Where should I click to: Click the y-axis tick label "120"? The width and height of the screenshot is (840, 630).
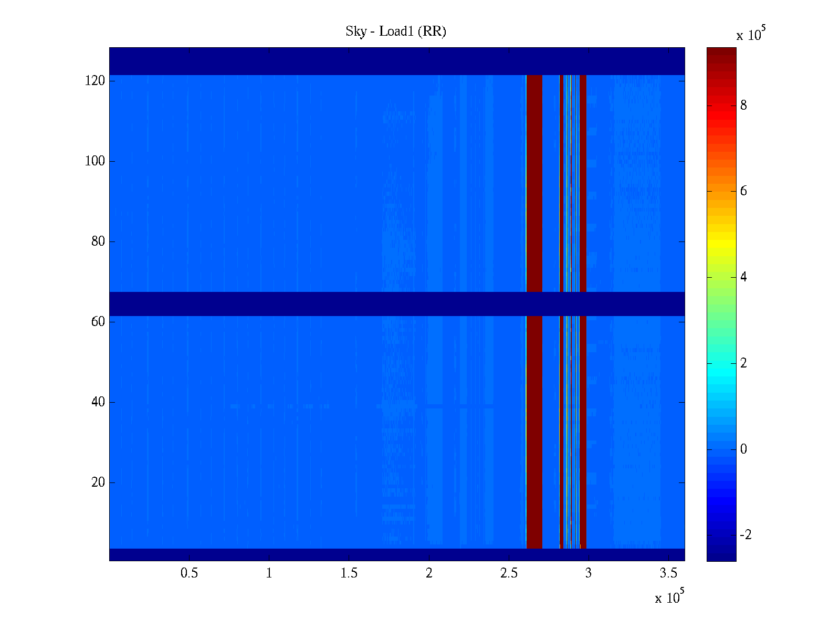point(95,81)
